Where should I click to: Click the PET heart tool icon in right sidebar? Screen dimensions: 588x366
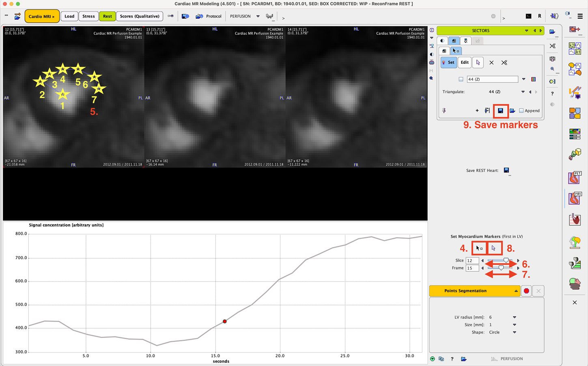click(x=575, y=177)
